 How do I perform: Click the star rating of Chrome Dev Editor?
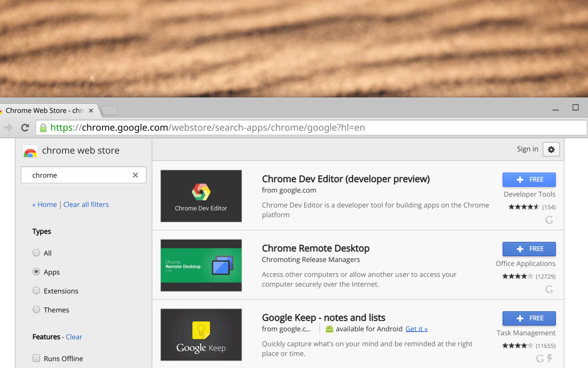(524, 207)
